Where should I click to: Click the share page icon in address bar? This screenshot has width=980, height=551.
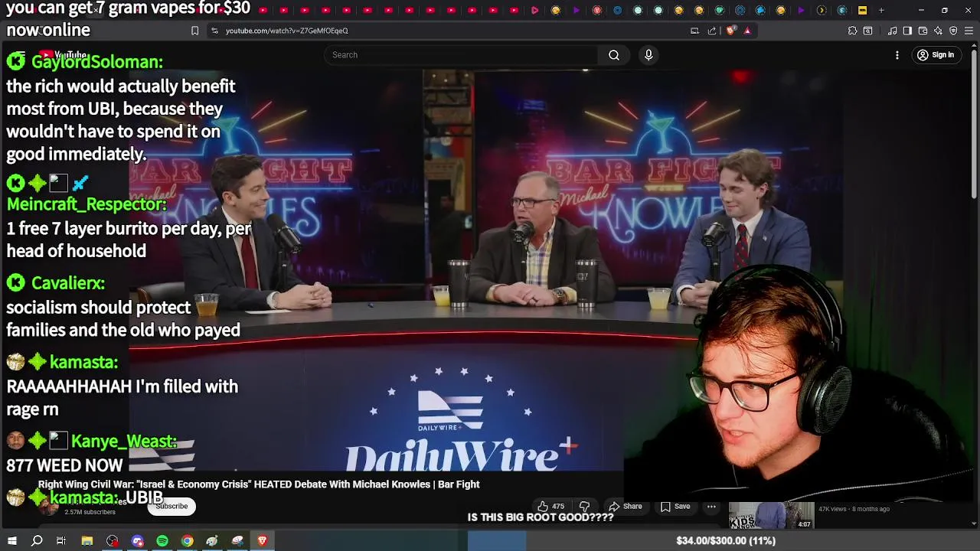coord(712,31)
